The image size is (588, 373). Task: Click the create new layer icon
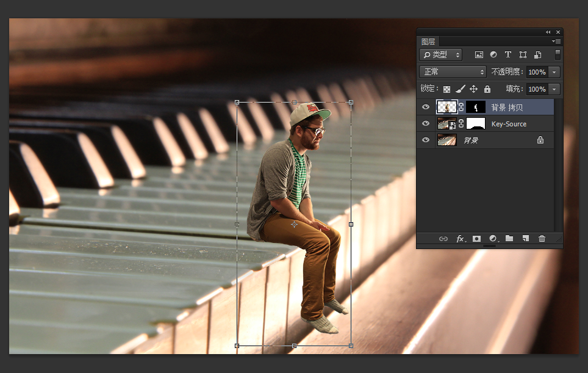[x=525, y=239]
